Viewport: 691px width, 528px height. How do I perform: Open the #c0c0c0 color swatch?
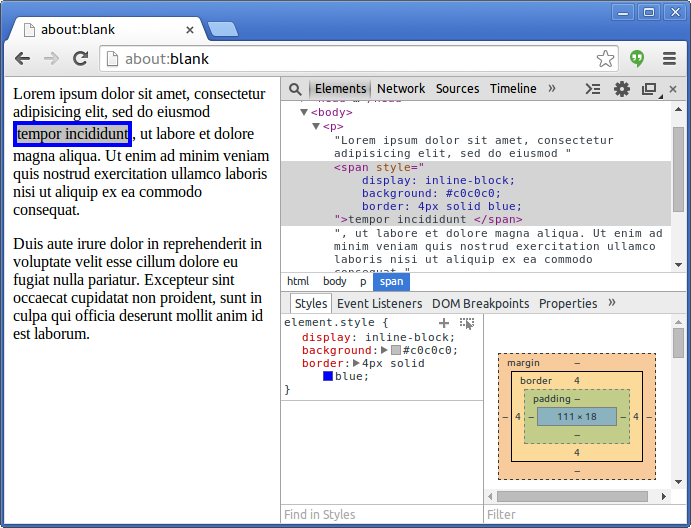[396, 350]
